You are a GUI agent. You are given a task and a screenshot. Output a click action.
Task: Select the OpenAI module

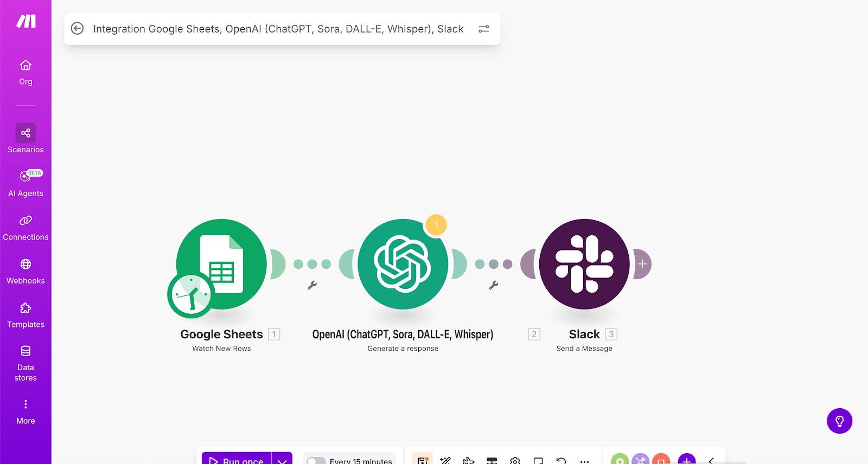(403, 264)
